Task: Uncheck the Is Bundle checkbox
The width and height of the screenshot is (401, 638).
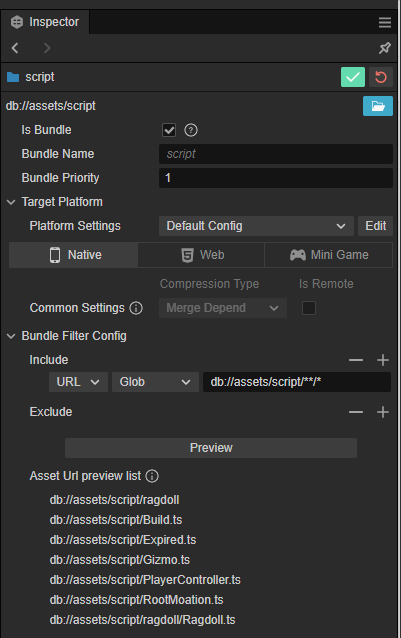Action: tap(169, 130)
